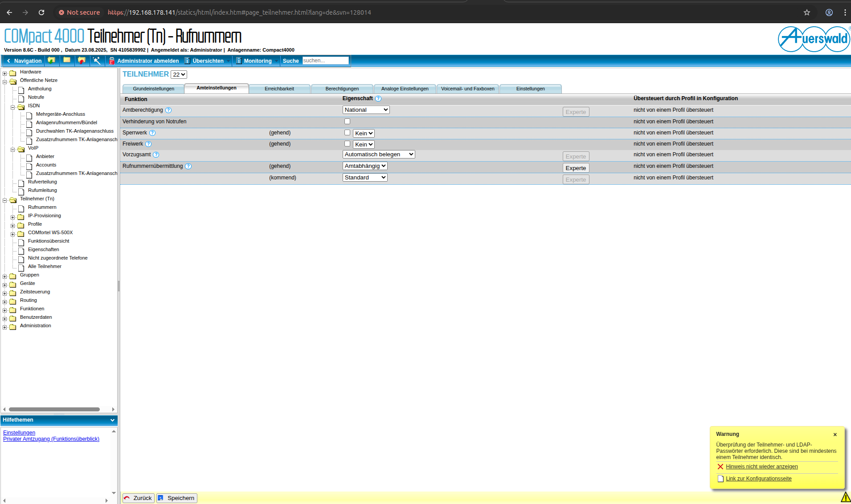Go back using browser back arrow
Image resolution: width=851 pixels, height=504 pixels.
point(9,12)
